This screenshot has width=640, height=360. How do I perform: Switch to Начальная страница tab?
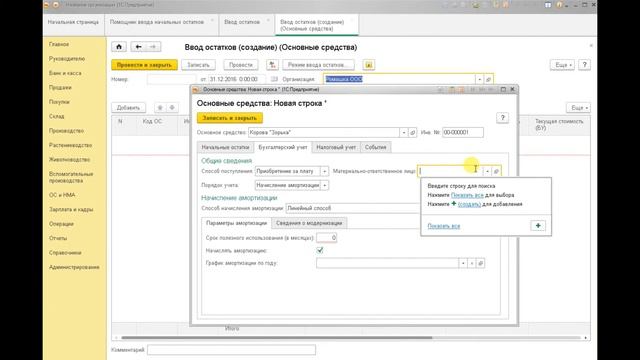[73, 22]
